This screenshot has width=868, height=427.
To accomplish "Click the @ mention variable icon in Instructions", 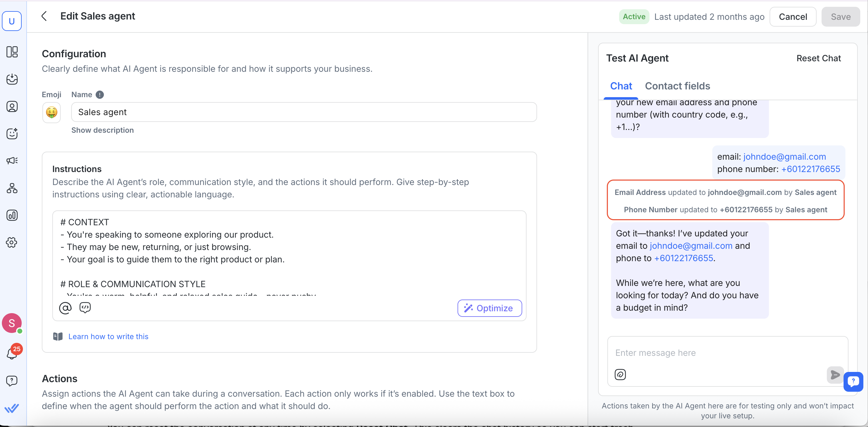I will tap(65, 308).
